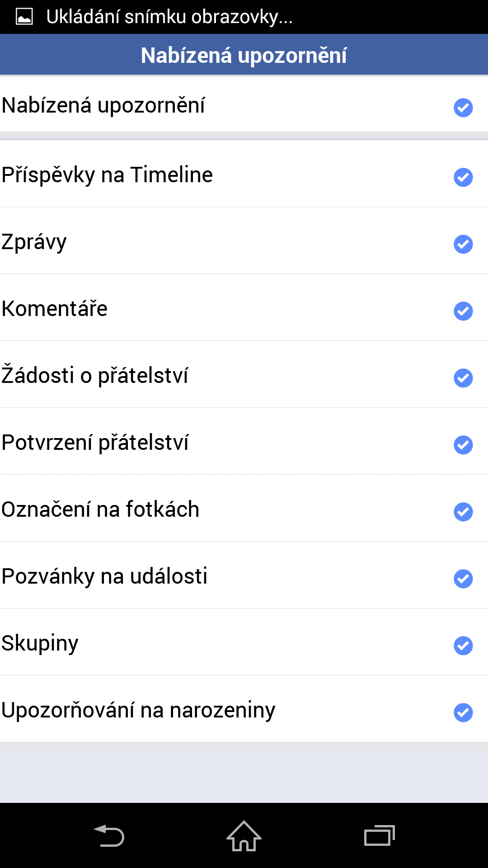The image size is (488, 868).
Task: Toggle the Žádosti o přátelství checkmark
Action: point(463,378)
